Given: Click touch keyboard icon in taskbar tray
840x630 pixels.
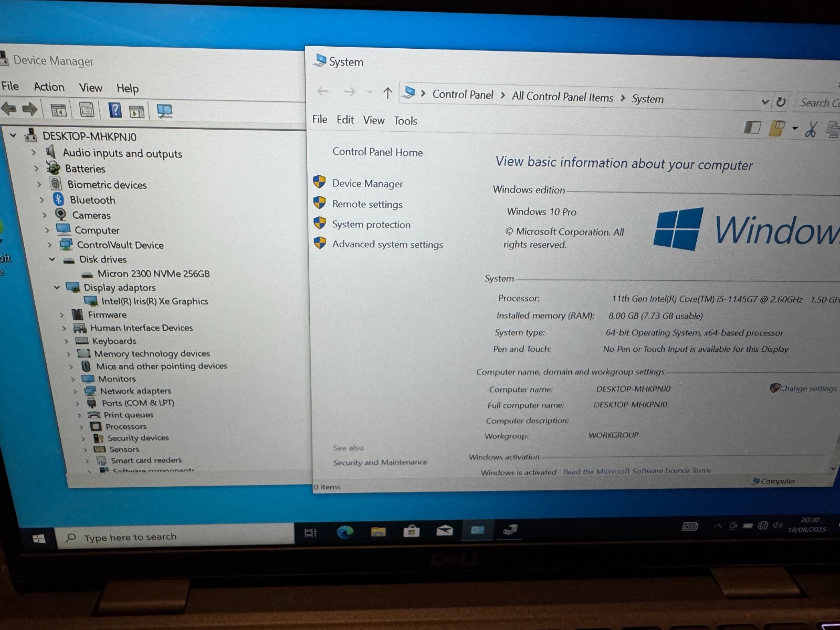Looking at the screenshot, I should tap(690, 526).
